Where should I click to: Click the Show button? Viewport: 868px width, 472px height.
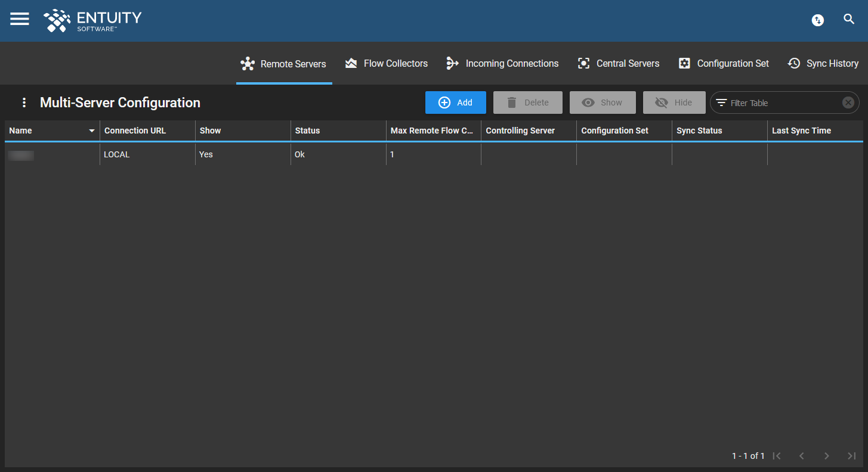point(603,103)
